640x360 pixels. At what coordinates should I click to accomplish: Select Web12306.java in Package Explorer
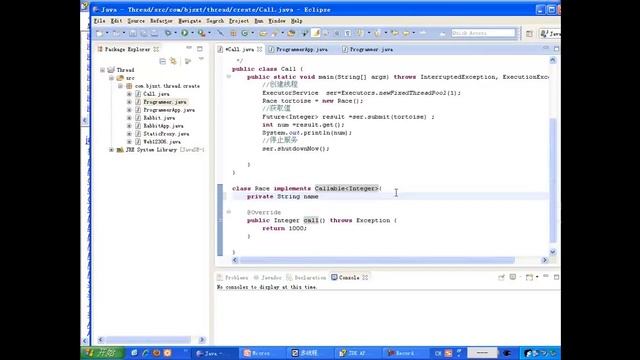(162, 142)
